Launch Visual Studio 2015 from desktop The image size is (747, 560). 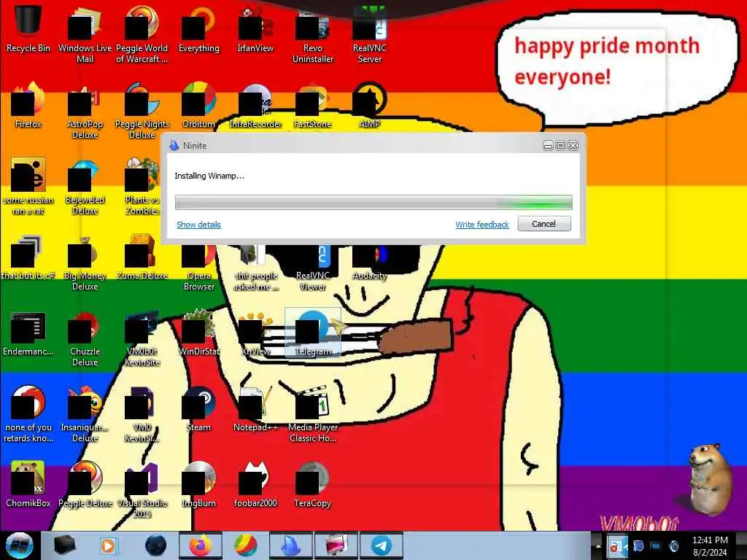(142, 489)
